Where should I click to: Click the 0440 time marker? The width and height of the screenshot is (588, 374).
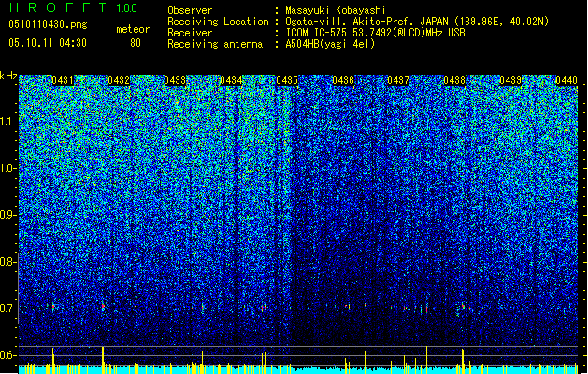566,80
